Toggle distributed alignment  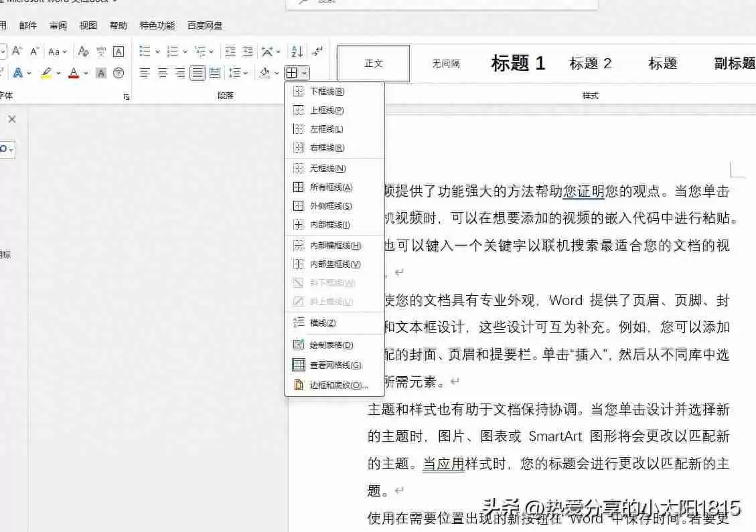pyautogui.click(x=215, y=72)
